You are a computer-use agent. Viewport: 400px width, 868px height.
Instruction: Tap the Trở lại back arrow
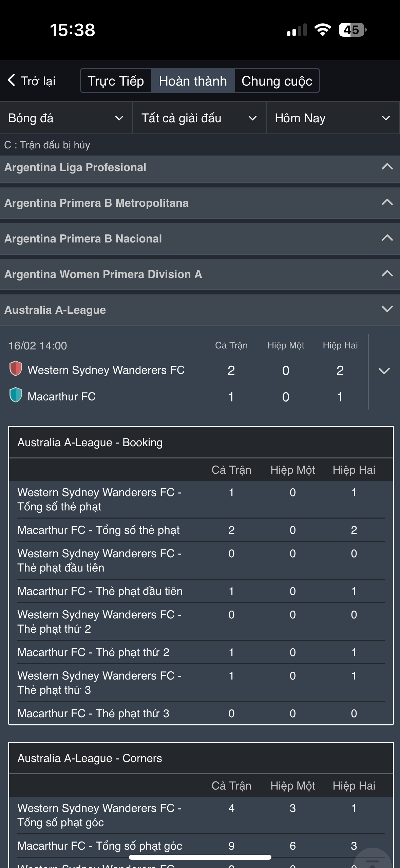pyautogui.click(x=11, y=80)
